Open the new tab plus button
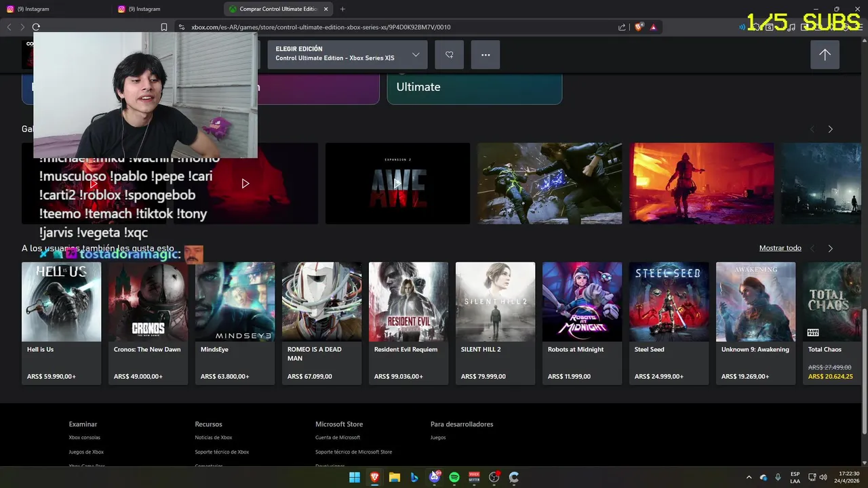Image resolution: width=868 pixels, height=488 pixels. point(342,9)
